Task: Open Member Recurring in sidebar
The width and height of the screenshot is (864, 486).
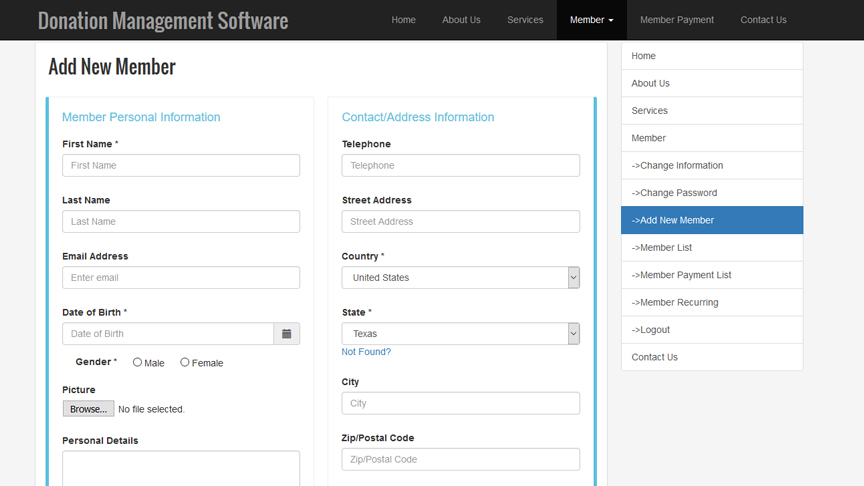Action: point(675,303)
